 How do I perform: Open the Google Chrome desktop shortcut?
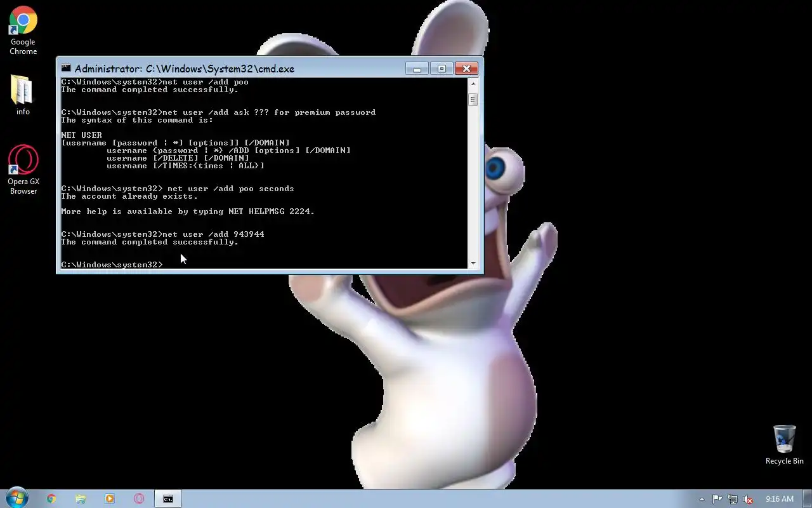(x=23, y=30)
